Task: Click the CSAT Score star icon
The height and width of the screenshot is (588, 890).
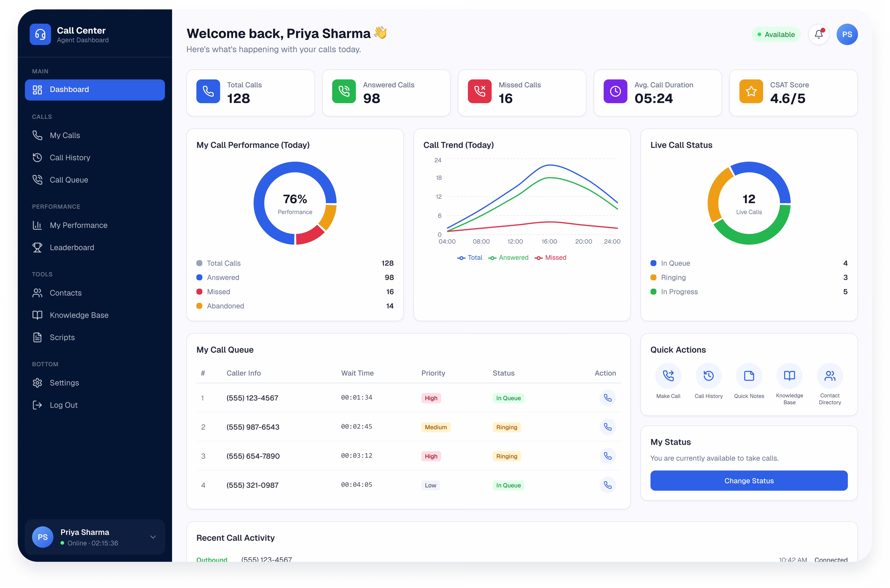Action: (751, 91)
